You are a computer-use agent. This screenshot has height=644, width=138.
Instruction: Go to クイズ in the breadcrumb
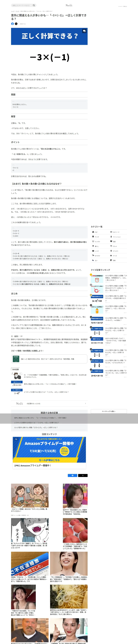pos(18,11)
